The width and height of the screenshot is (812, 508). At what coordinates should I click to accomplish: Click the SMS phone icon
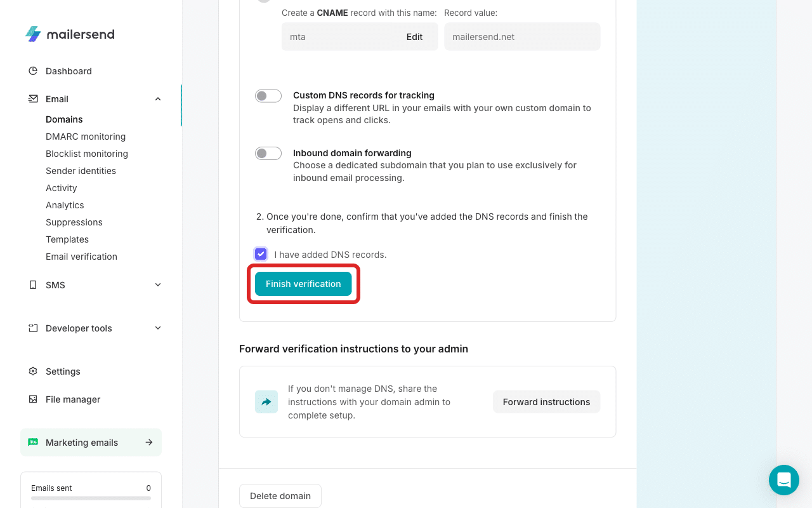pyautogui.click(x=33, y=284)
